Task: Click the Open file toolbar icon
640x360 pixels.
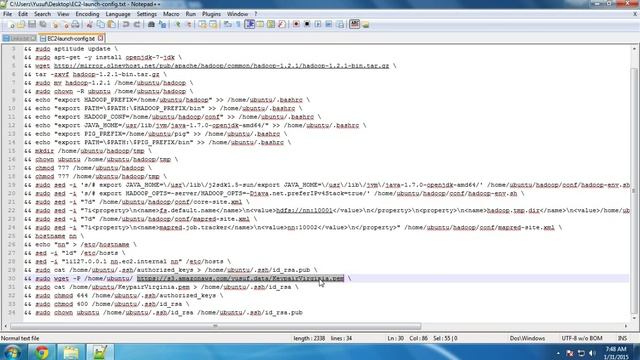Action: point(21,24)
